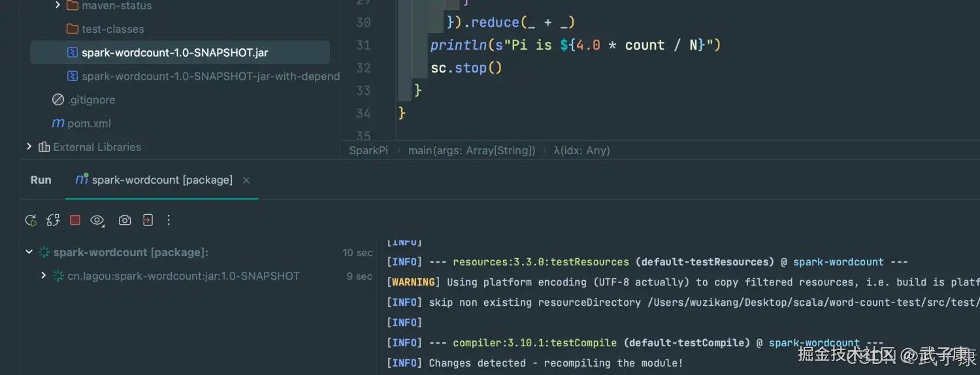
Task: Click the println code on line 31
Action: click(x=576, y=45)
